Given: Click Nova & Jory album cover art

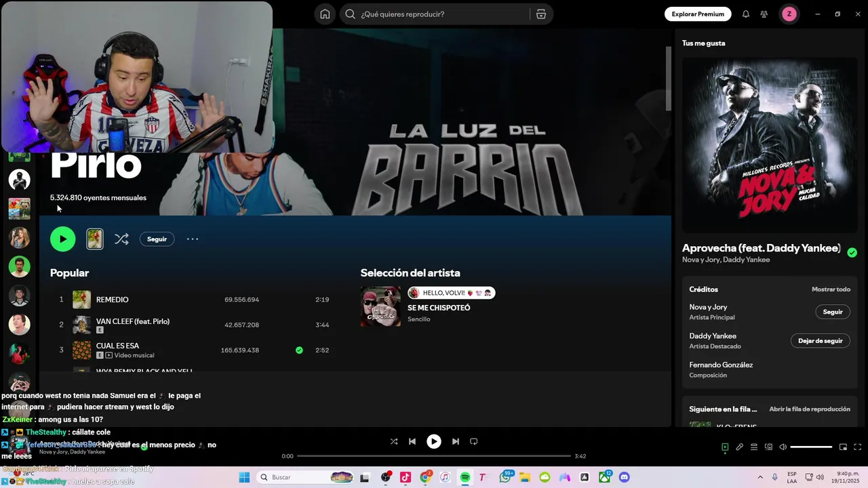Looking at the screenshot, I should click(x=770, y=145).
